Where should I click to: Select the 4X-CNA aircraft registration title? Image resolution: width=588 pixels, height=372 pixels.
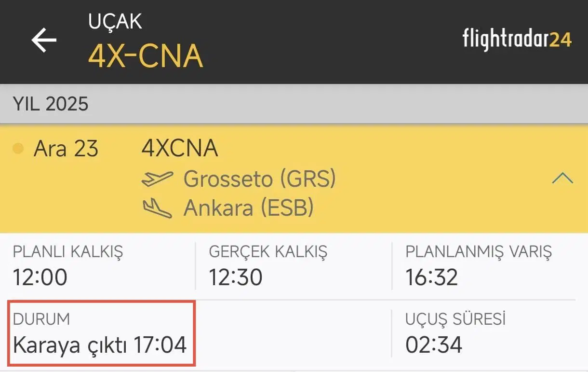(x=146, y=56)
